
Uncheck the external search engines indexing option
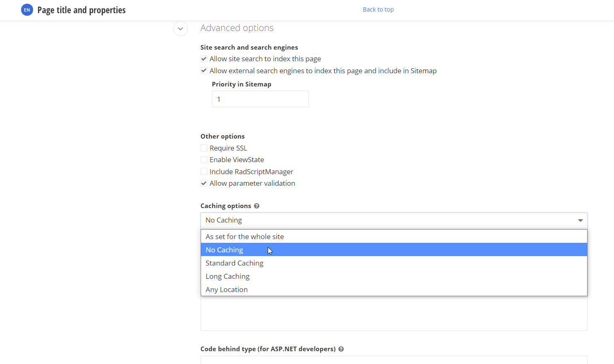(x=204, y=70)
